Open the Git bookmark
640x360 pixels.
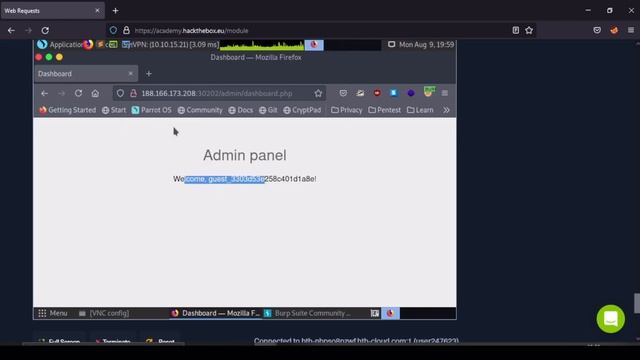[x=269, y=110]
